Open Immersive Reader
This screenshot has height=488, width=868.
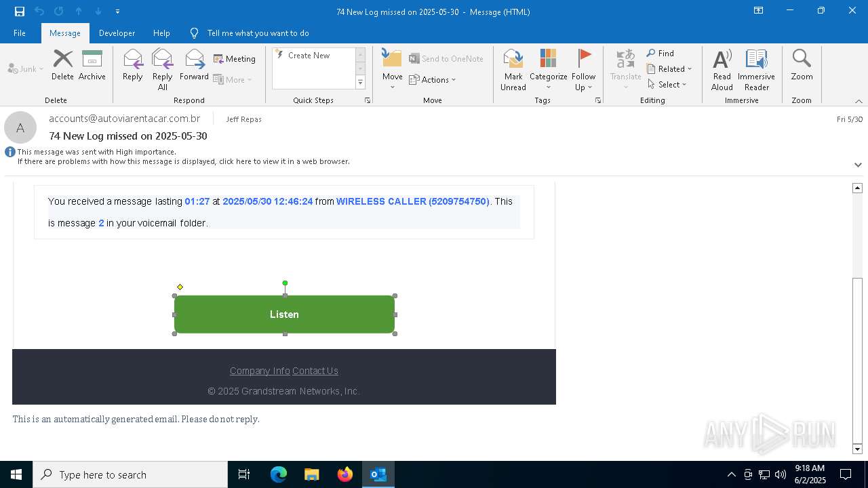[x=756, y=69]
